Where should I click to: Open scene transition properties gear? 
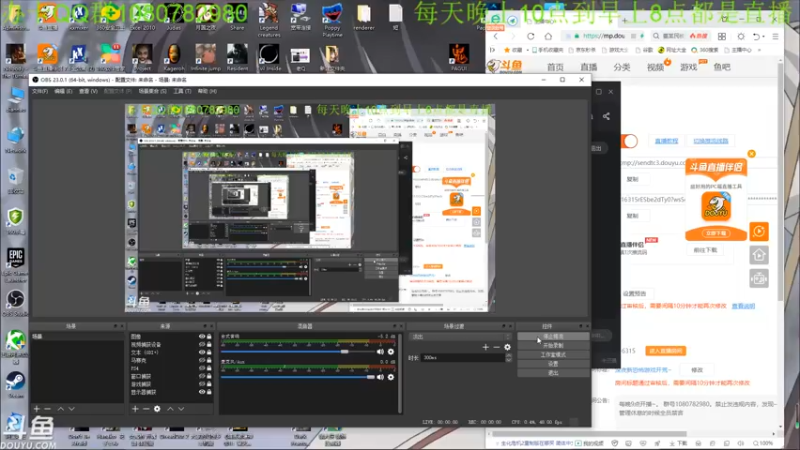coord(507,347)
